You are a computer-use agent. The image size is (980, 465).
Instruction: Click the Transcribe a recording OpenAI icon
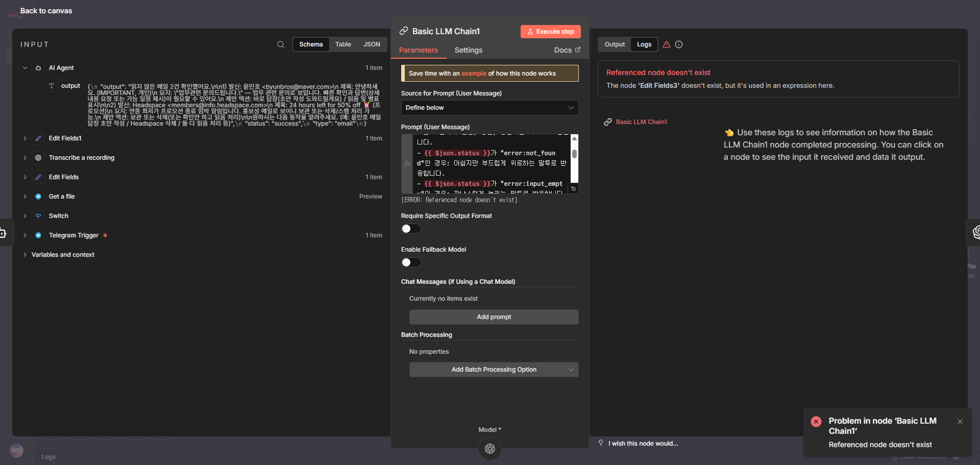pyautogui.click(x=38, y=158)
